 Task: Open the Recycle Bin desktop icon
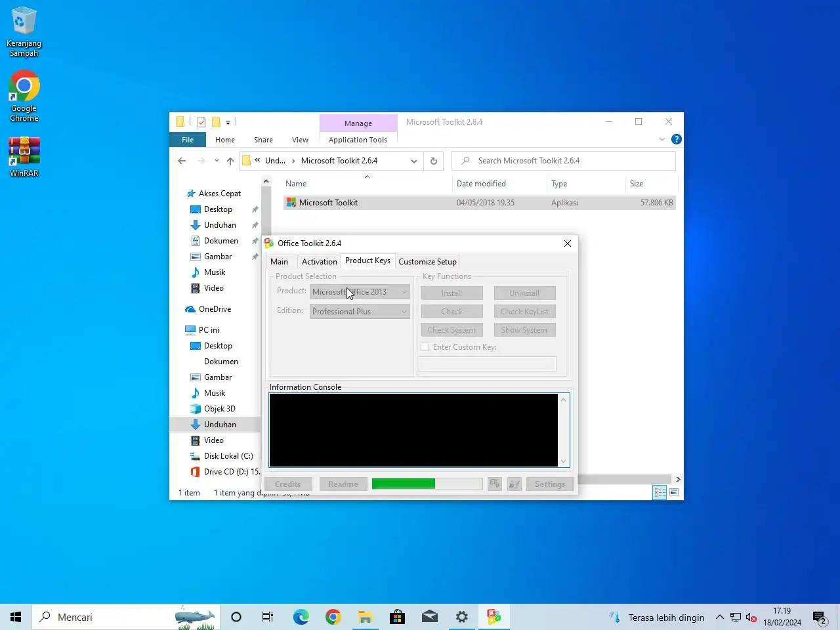coord(24,31)
